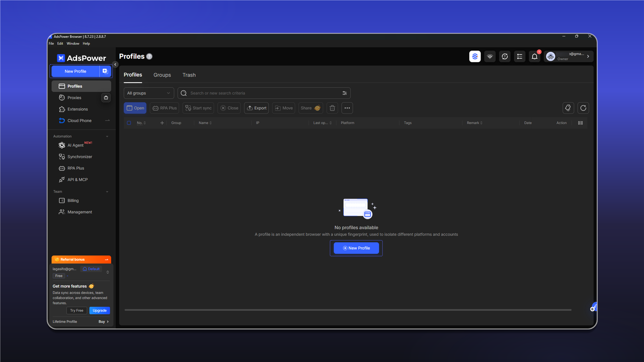Image resolution: width=644 pixels, height=362 pixels.
Task: Click the proxy shop bag icon beside Proxies
Action: [x=106, y=98]
